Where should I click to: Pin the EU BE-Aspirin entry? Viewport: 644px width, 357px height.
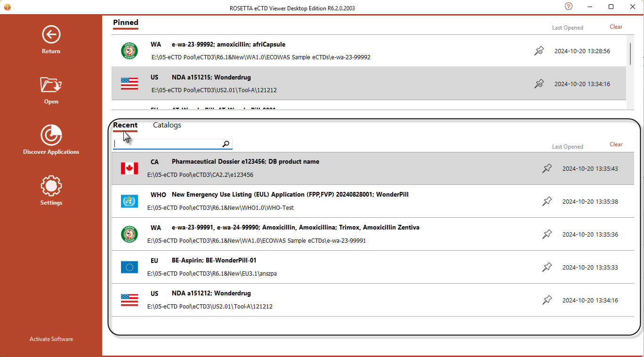[547, 267]
